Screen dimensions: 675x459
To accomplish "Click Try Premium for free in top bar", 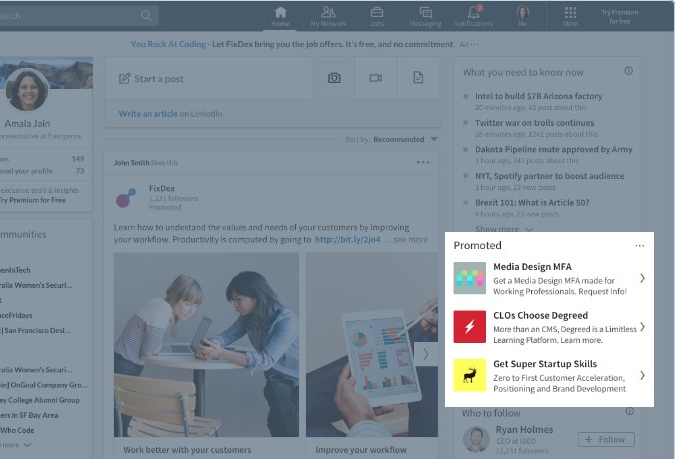I will click(x=619, y=17).
